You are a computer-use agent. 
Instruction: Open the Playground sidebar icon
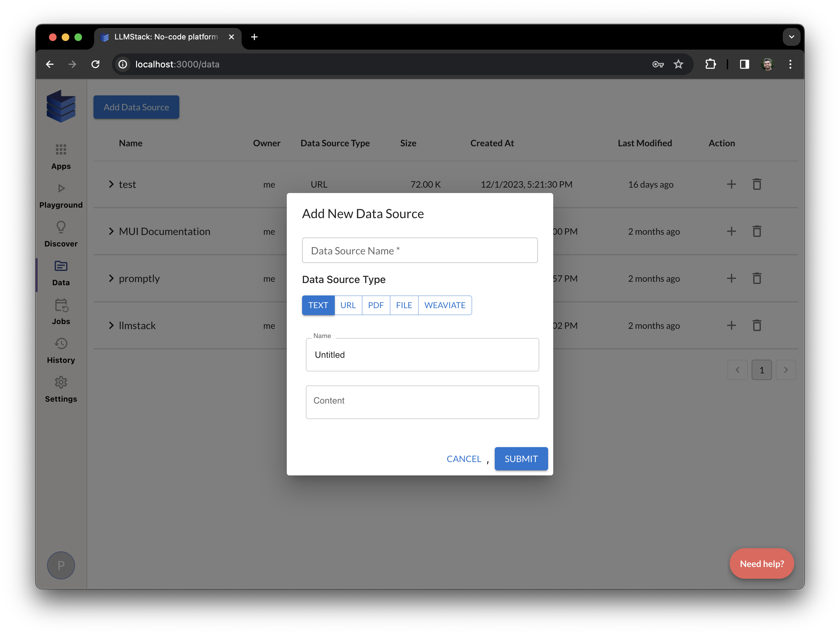click(61, 188)
